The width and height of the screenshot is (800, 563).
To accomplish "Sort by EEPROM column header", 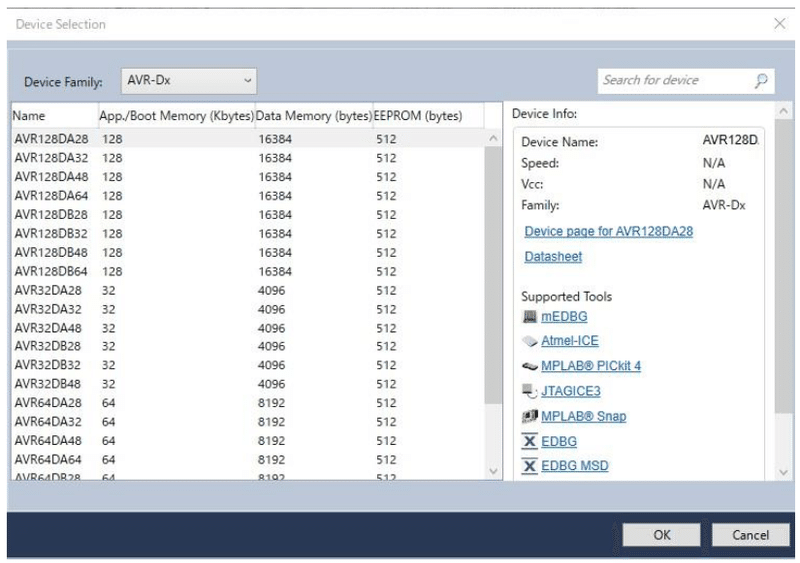I will (x=429, y=116).
